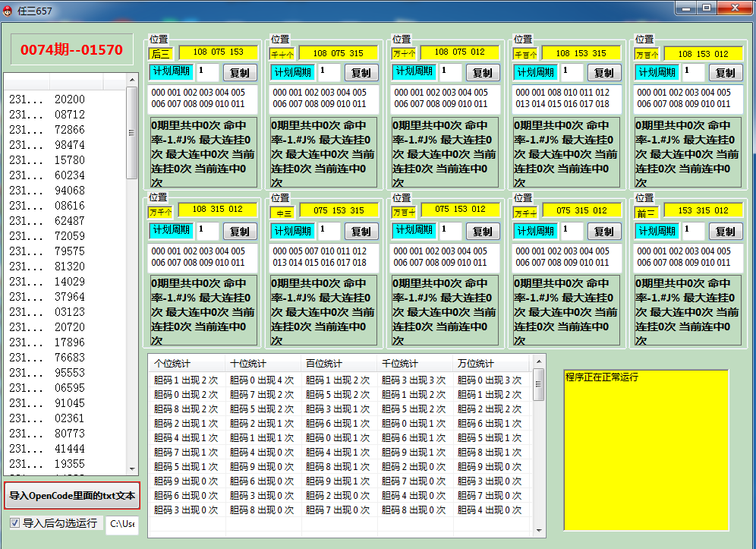Click the C:\Use file path field
Screen dimensions: 756x549
122,524
